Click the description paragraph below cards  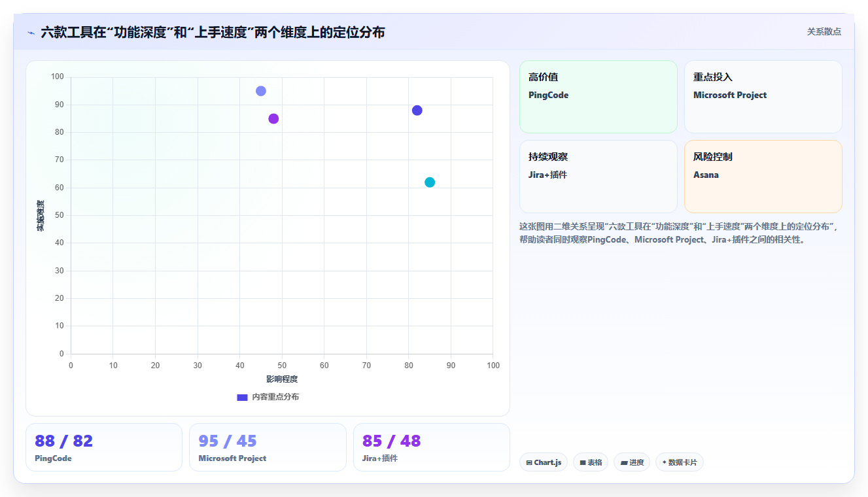(678, 233)
